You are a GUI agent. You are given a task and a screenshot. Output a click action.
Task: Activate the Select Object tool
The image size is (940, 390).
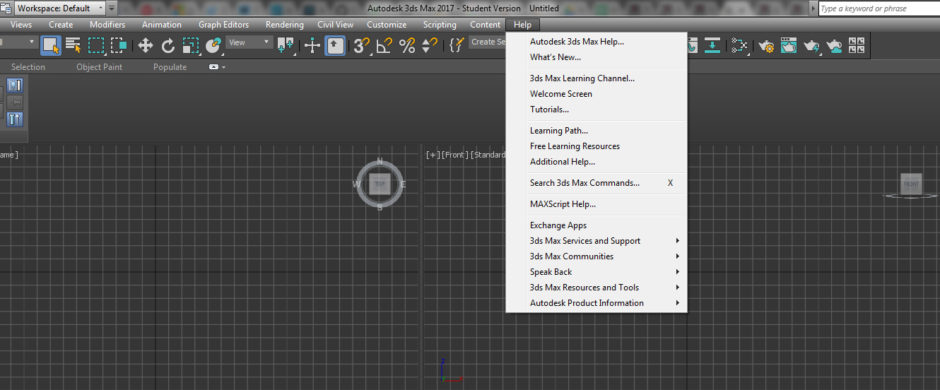tap(52, 46)
